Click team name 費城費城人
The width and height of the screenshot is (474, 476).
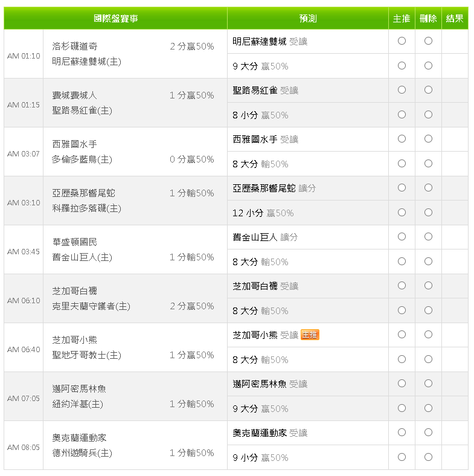(x=74, y=95)
